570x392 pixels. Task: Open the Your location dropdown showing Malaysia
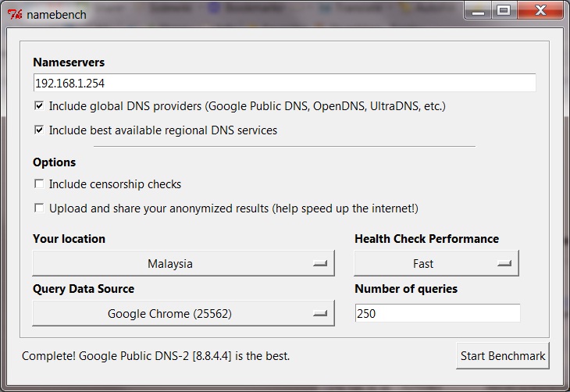[183, 263]
